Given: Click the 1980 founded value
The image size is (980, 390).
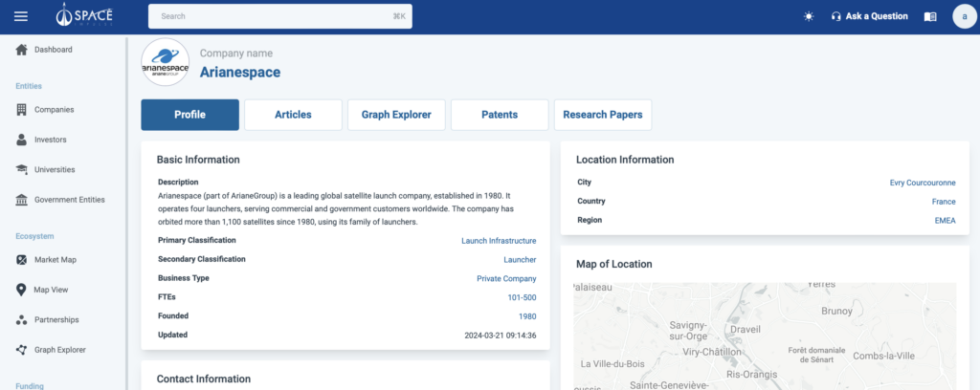Looking at the screenshot, I should pyautogui.click(x=527, y=316).
